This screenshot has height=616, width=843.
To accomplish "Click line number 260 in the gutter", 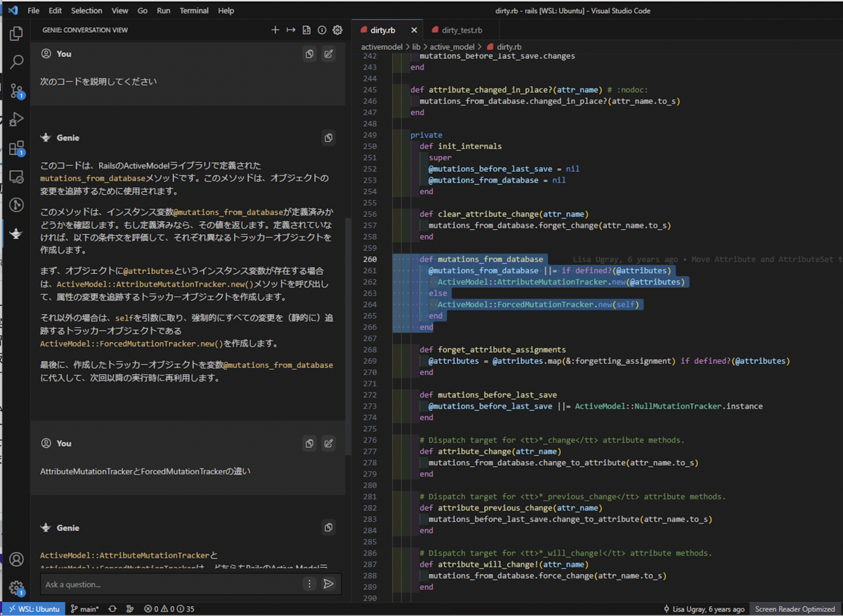I will (x=370, y=259).
